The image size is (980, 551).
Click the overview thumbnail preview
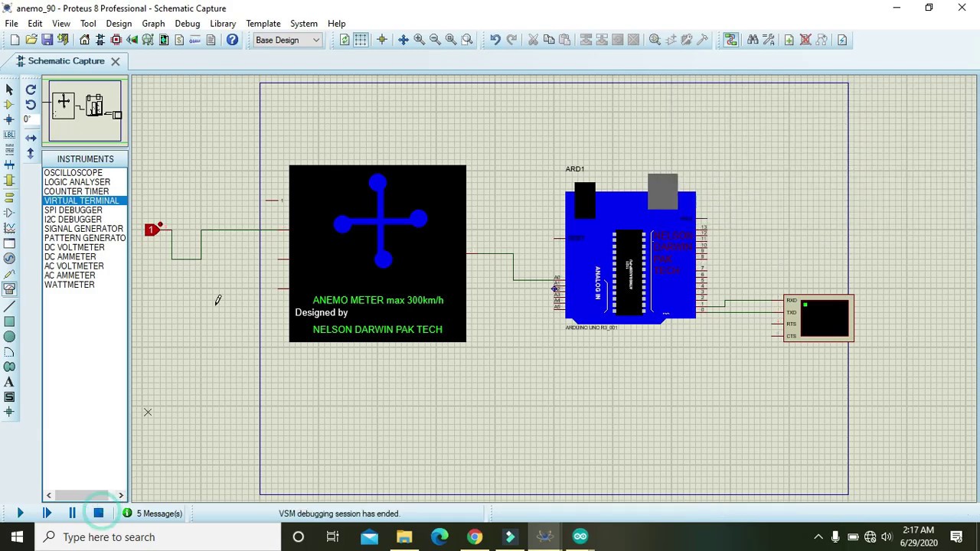click(x=85, y=111)
